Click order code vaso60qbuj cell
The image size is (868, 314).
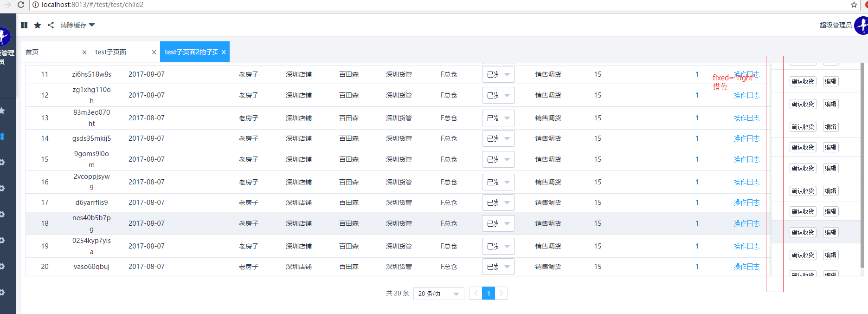point(92,267)
